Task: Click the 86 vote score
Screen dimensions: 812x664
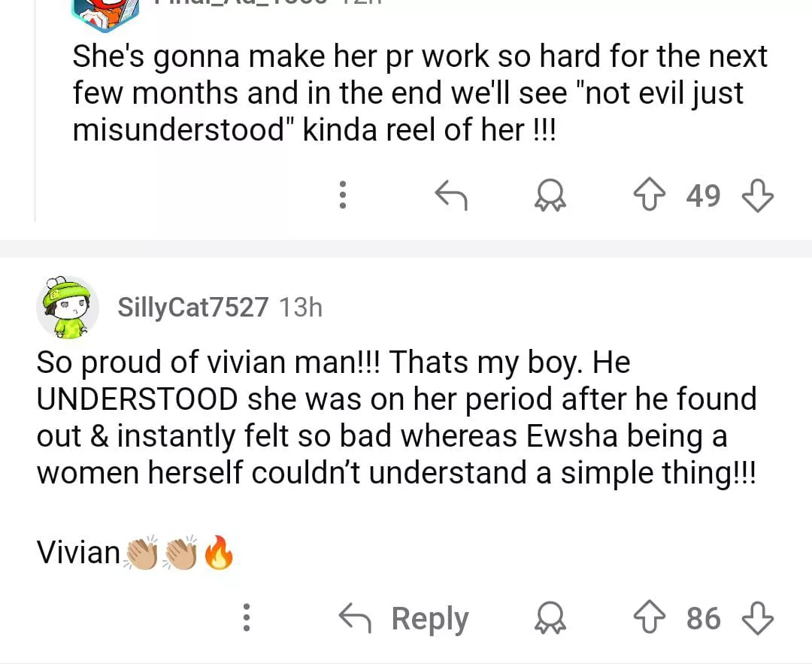Action: point(704,619)
